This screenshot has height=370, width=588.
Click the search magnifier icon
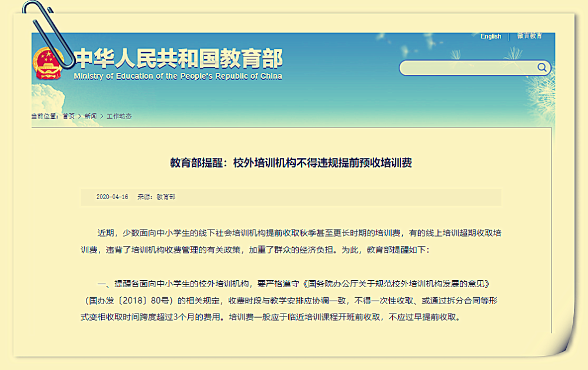pos(542,68)
